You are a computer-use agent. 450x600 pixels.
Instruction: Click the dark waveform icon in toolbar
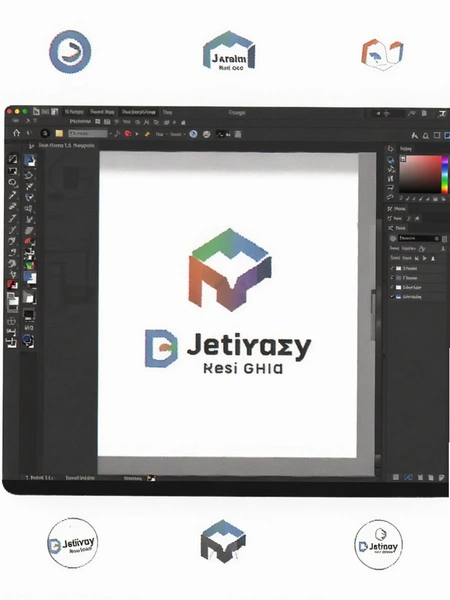223,134
